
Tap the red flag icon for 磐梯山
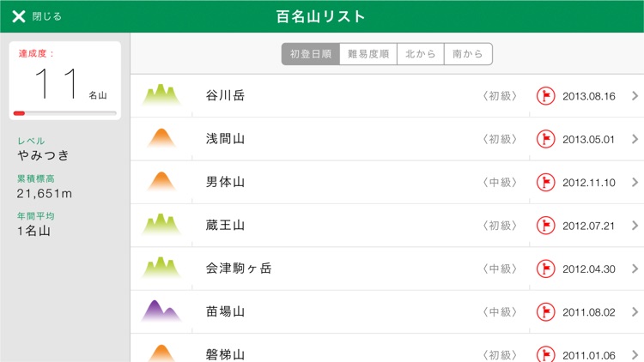[x=546, y=354]
